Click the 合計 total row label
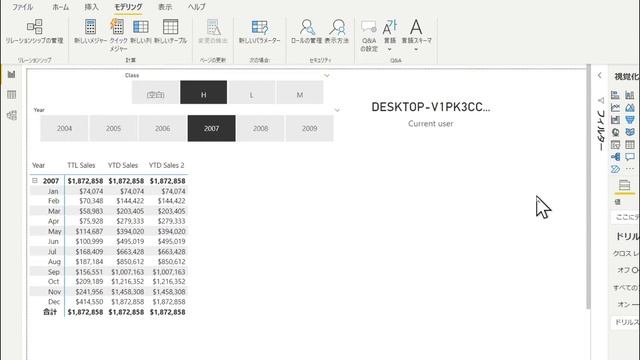The image size is (640, 360). (50, 312)
